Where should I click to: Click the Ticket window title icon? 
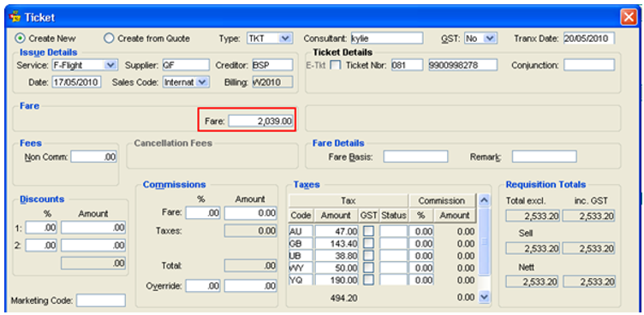pos(15,17)
